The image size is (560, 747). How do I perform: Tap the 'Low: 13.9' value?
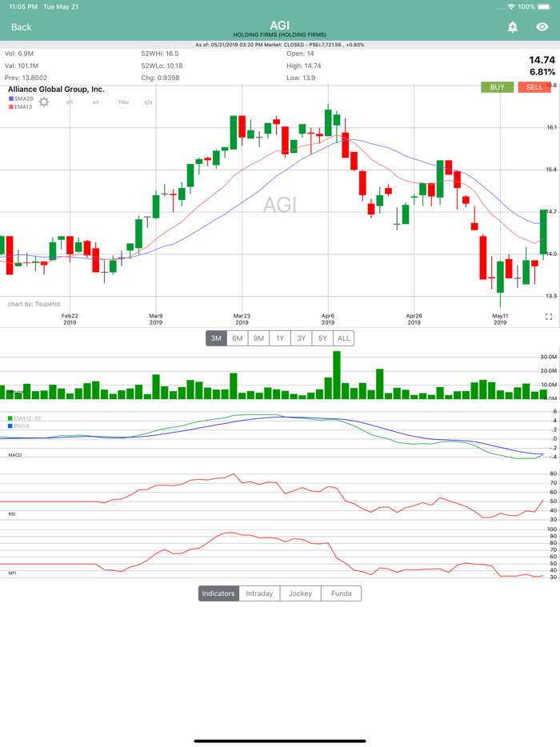tap(301, 78)
